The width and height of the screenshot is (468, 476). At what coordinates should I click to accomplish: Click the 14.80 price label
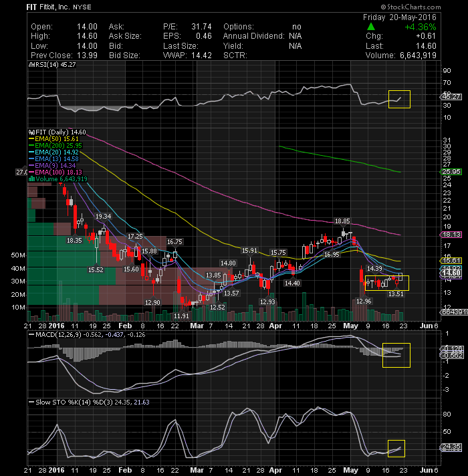tap(228, 263)
